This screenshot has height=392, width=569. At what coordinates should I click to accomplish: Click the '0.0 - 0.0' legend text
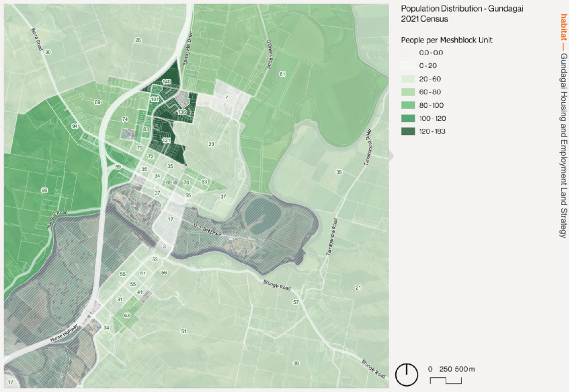(431, 53)
